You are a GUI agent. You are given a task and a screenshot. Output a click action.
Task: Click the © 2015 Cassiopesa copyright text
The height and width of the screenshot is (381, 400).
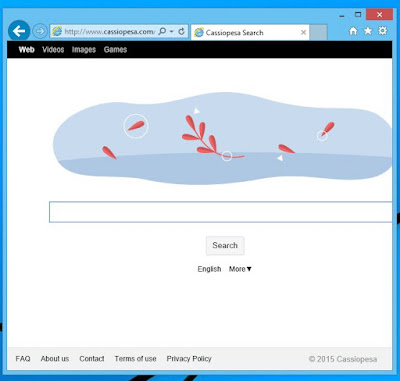343,359
